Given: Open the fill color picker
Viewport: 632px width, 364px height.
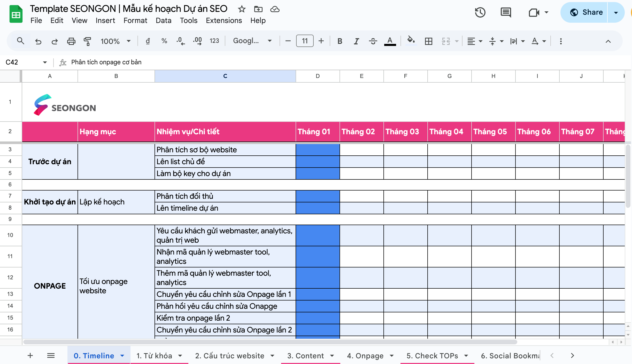Looking at the screenshot, I should (411, 41).
